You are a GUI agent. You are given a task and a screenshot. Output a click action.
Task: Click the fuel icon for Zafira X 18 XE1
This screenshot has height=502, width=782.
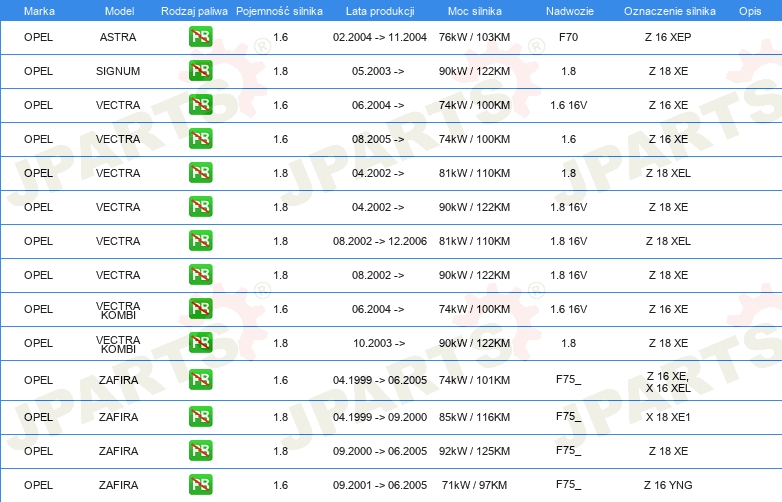(200, 417)
